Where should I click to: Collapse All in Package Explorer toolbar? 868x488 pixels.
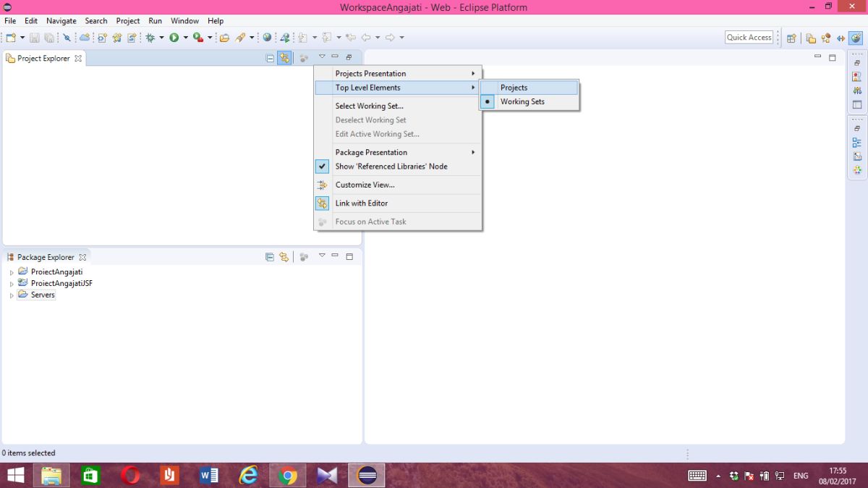click(x=270, y=257)
